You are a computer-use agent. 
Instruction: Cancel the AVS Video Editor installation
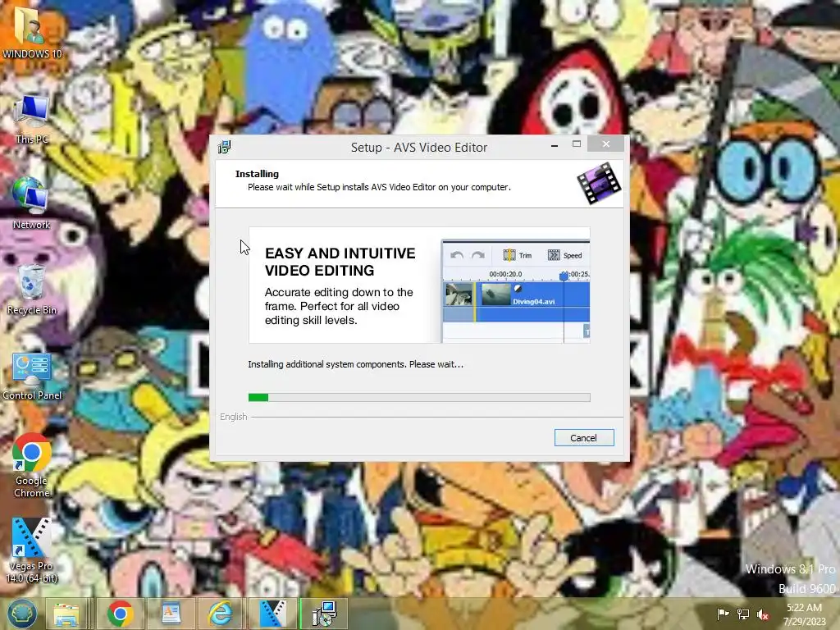click(584, 438)
